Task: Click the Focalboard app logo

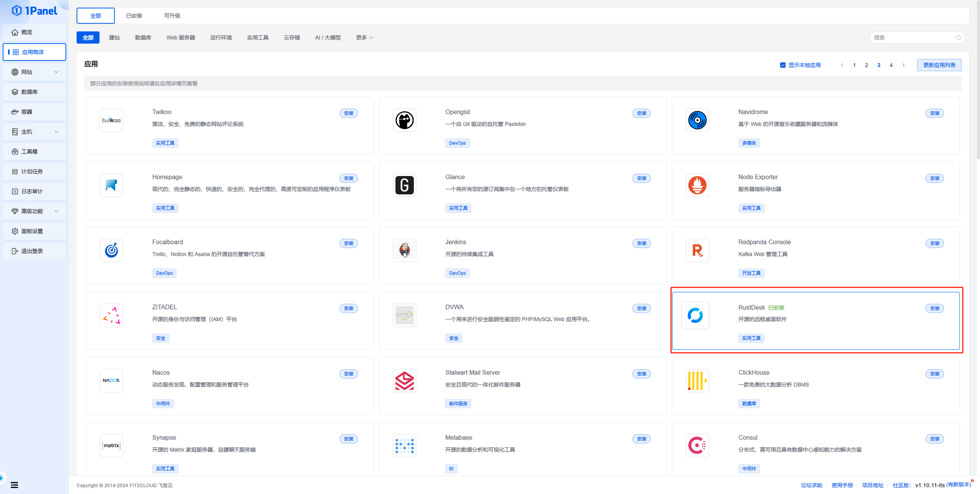Action: pyautogui.click(x=111, y=250)
